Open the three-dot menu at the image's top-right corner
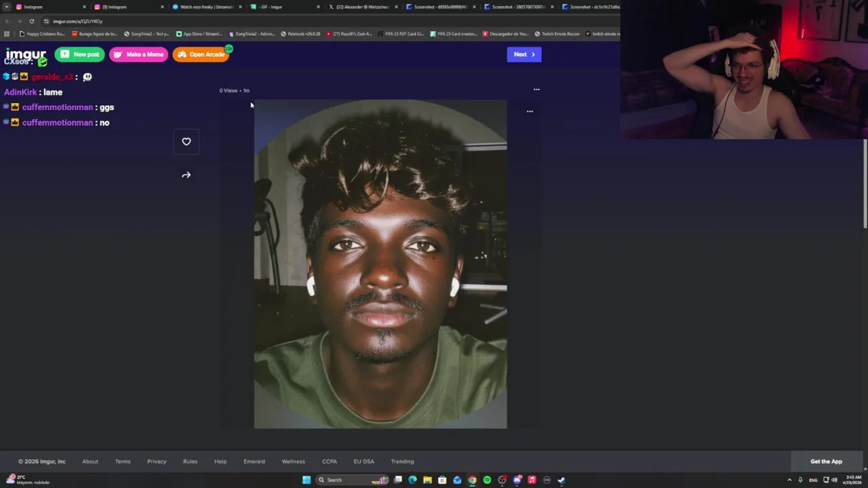The image size is (868, 488). coord(530,111)
